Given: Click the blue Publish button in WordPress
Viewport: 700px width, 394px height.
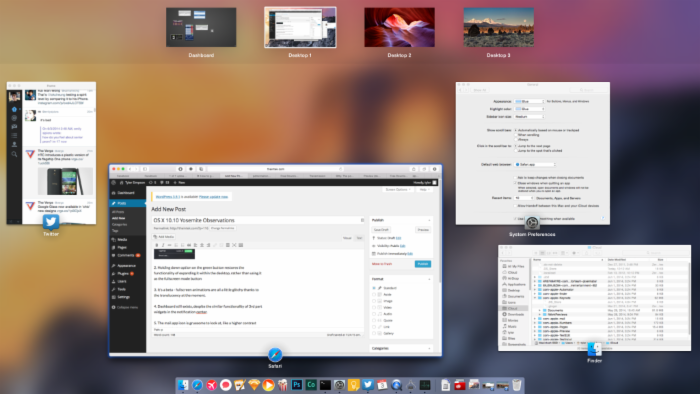Looking at the screenshot, I should click(x=423, y=264).
